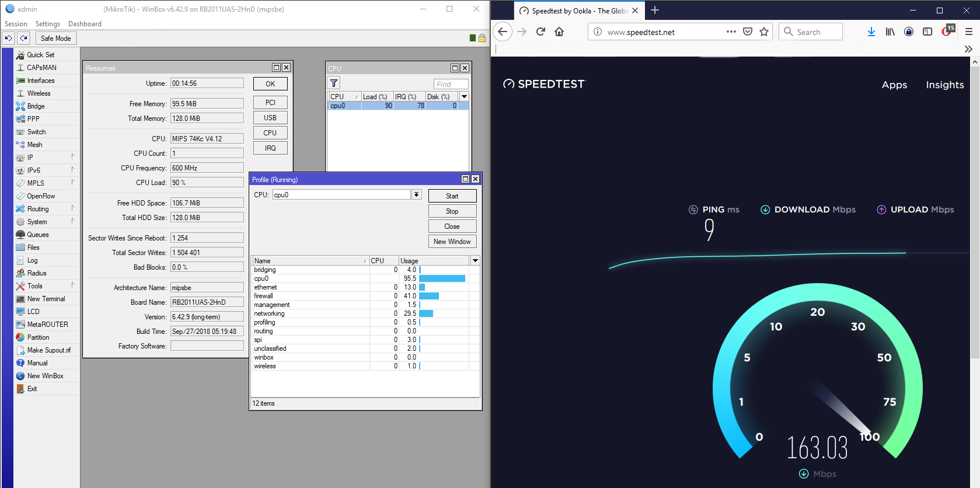The height and width of the screenshot is (488, 980).
Task: Open column dropdown in CPU window table
Action: point(464,96)
